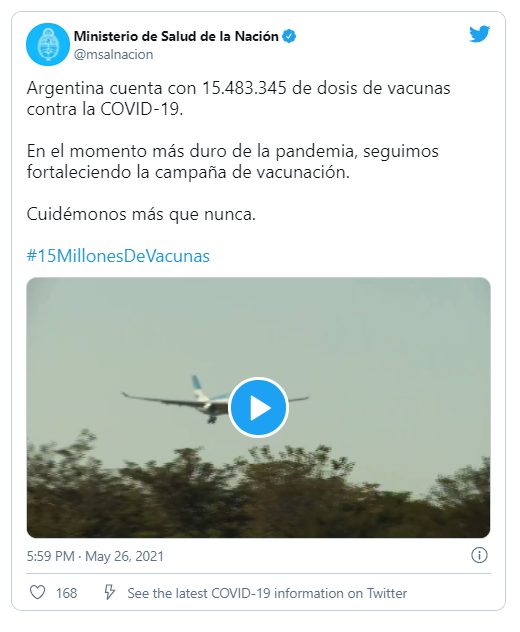Viewport: 520px width, 632px height.
Task: Click the blue verified badge
Action: tap(289, 36)
